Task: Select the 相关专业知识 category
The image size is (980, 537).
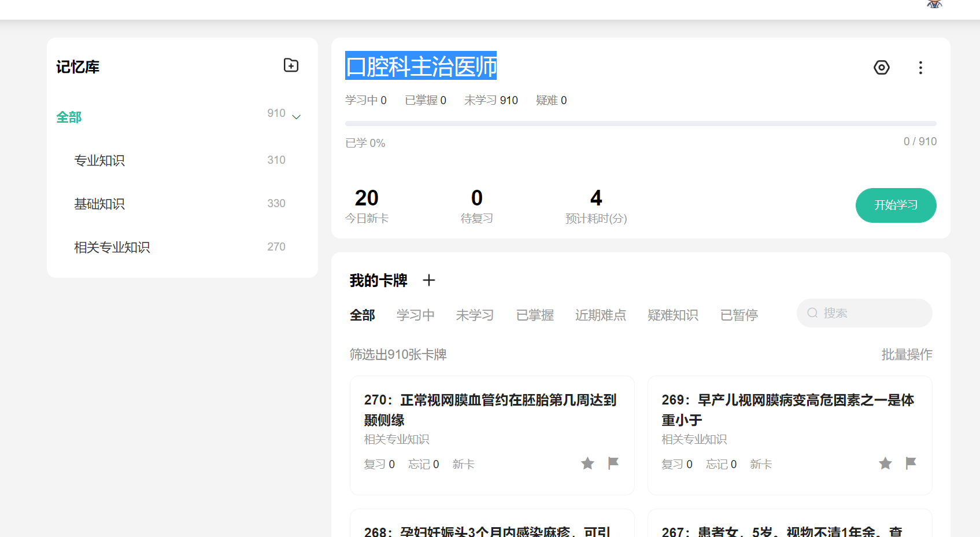Action: click(x=112, y=247)
